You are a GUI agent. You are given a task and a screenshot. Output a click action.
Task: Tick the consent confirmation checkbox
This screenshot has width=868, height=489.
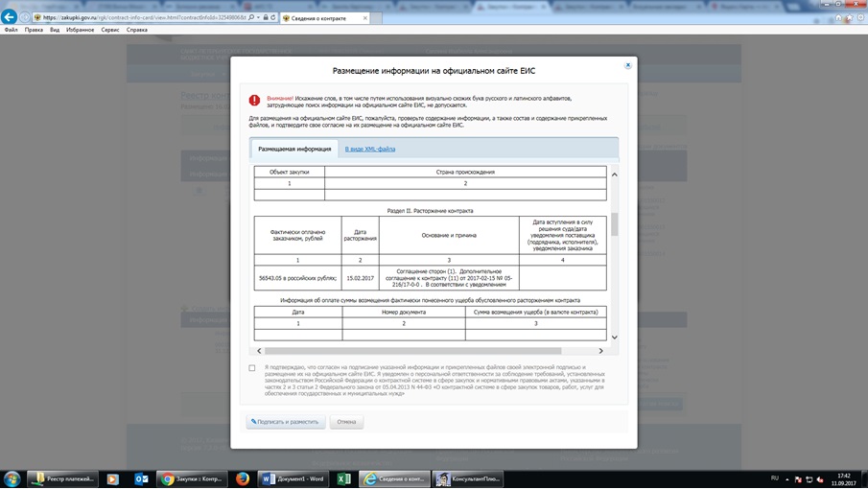(252, 368)
